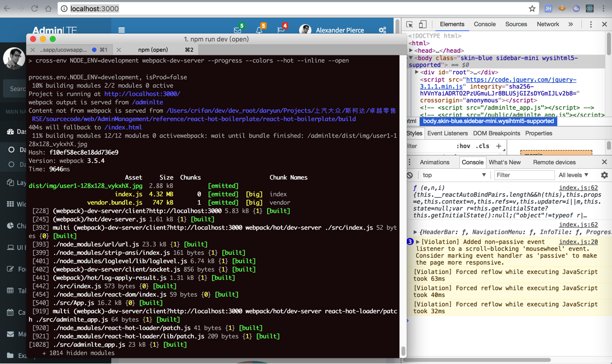Expand the head element node
The width and height of the screenshot is (612, 364).
(411, 51)
